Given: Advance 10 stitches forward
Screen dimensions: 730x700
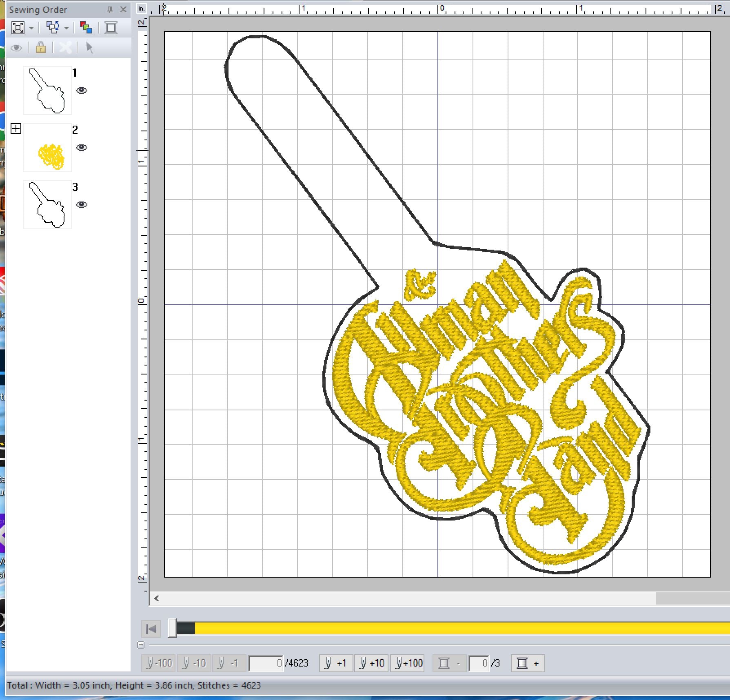Looking at the screenshot, I should (x=371, y=663).
